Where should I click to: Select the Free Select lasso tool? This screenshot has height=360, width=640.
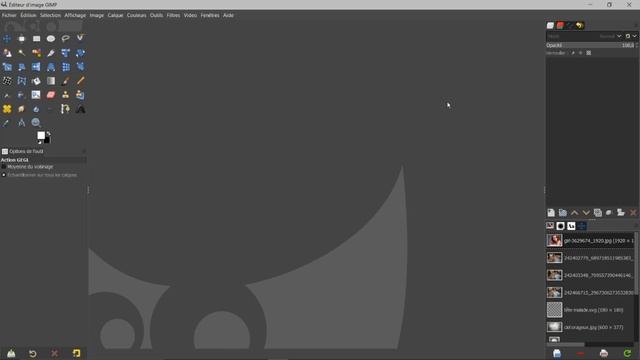click(65, 39)
